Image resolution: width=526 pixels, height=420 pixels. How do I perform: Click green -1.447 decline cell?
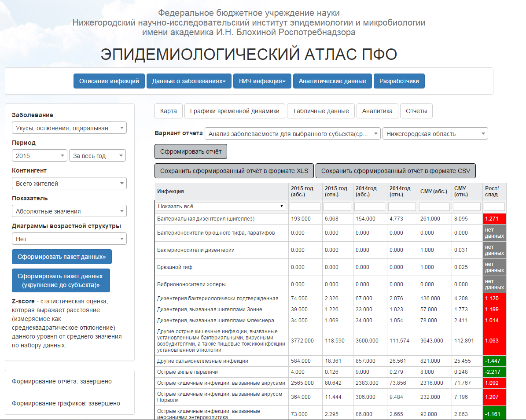[x=494, y=361]
